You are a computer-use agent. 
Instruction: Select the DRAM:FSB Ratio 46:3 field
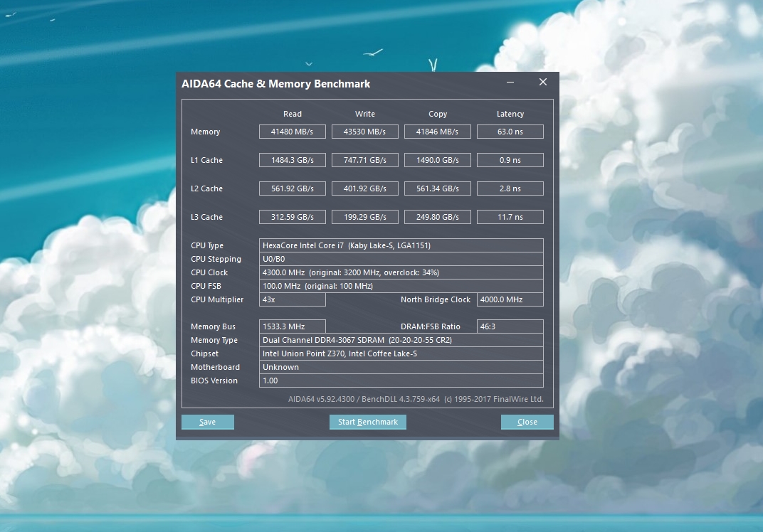[510, 326]
